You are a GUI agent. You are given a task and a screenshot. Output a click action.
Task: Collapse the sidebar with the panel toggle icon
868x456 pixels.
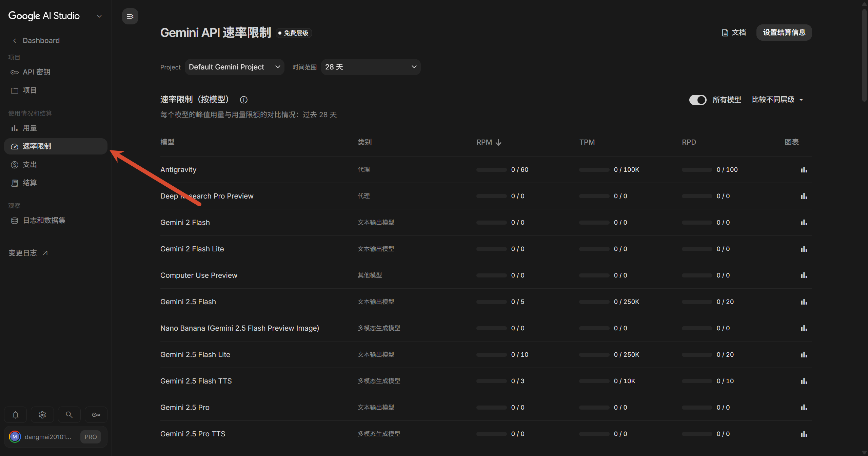130,16
